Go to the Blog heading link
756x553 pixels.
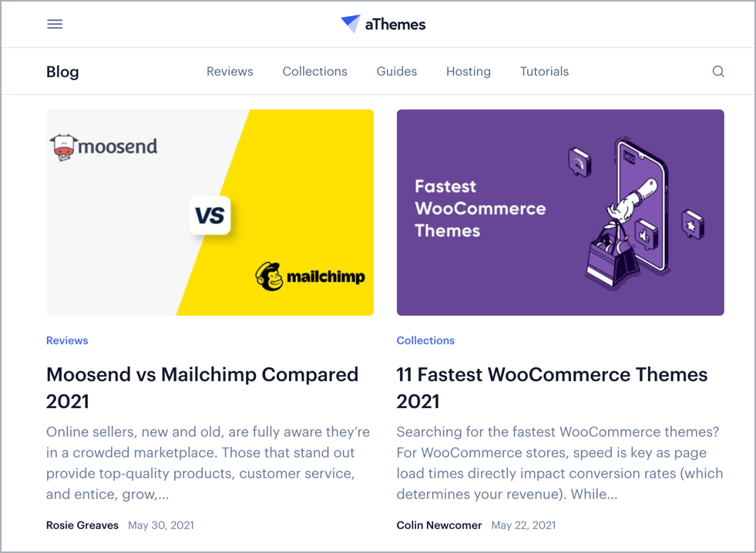(62, 72)
